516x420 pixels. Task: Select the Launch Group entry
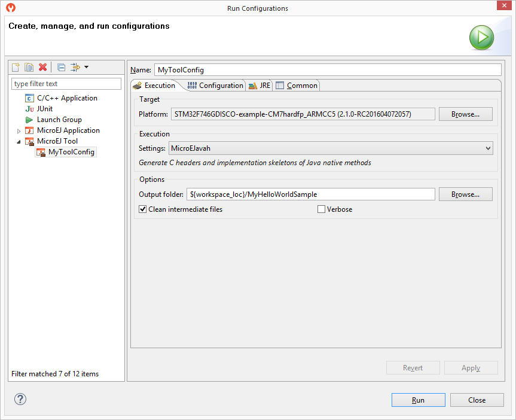59,120
